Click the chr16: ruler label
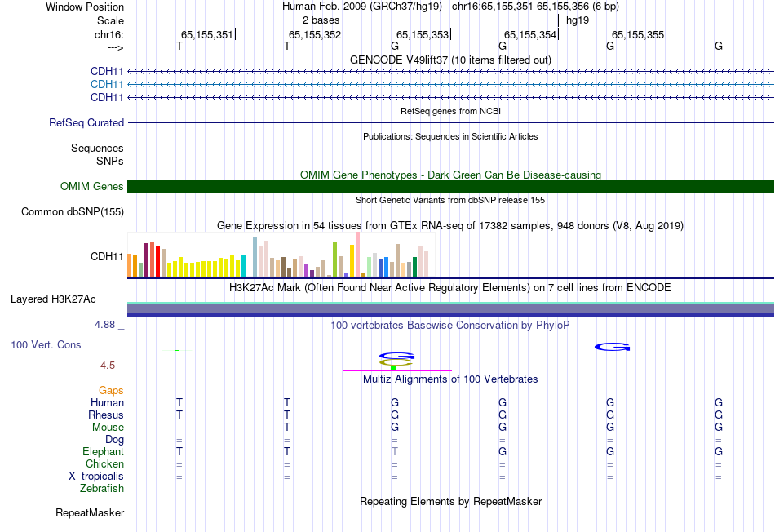This screenshot has width=775, height=532. pos(109,34)
